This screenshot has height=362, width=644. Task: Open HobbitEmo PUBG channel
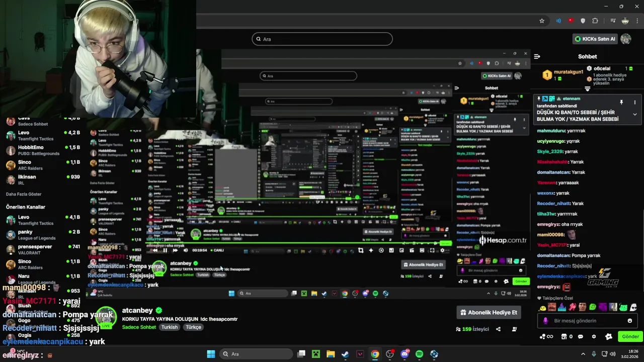[x=43, y=150]
